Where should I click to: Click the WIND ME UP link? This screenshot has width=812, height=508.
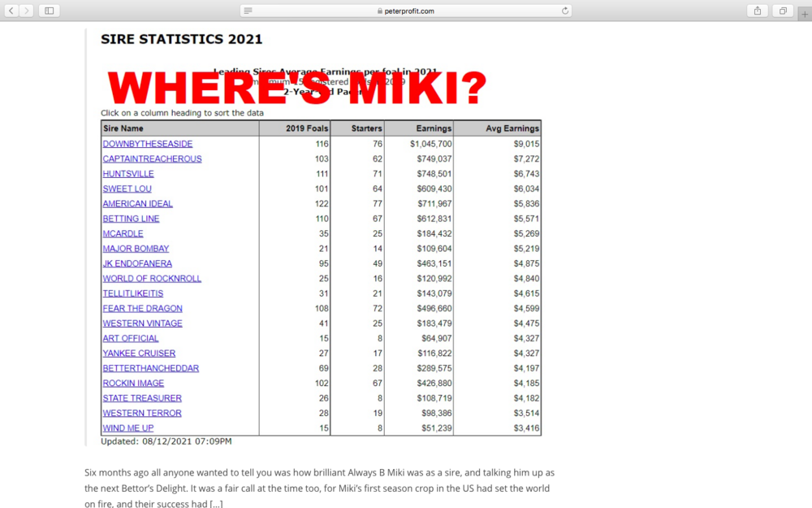click(127, 428)
